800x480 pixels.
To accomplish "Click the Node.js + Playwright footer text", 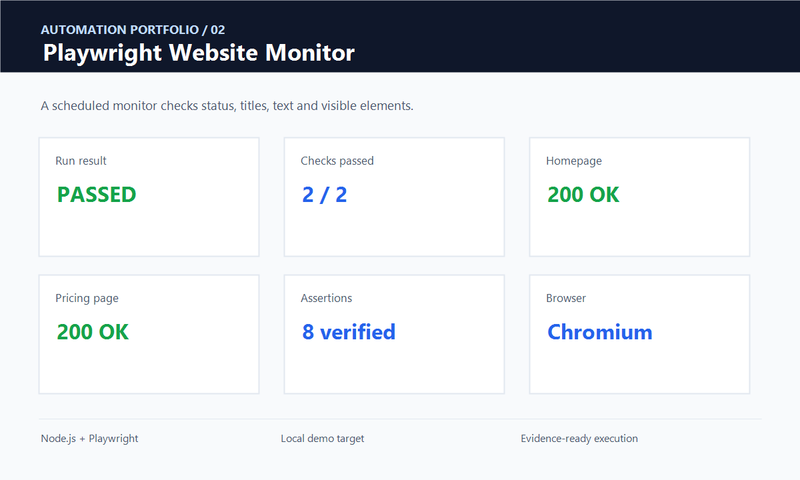I will click(89, 438).
